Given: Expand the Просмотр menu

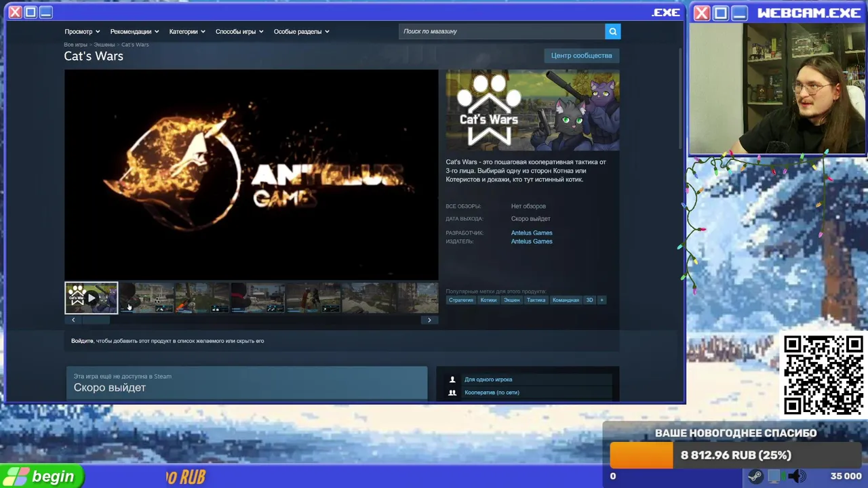Looking at the screenshot, I should (x=82, y=31).
